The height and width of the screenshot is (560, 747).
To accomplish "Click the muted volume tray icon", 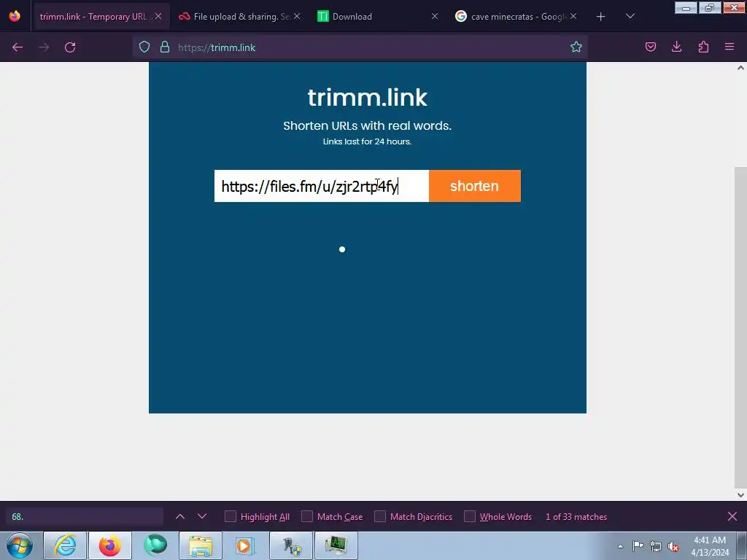I will (673, 546).
